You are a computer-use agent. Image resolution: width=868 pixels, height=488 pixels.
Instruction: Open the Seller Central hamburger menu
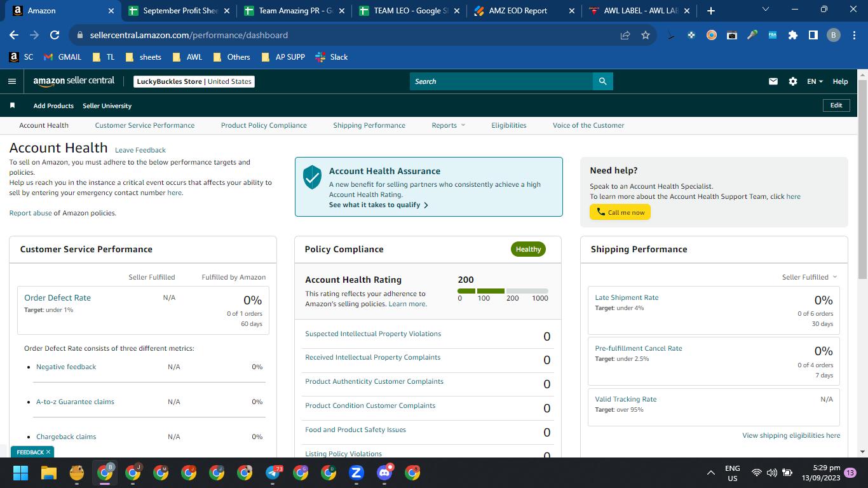pyautogui.click(x=11, y=81)
